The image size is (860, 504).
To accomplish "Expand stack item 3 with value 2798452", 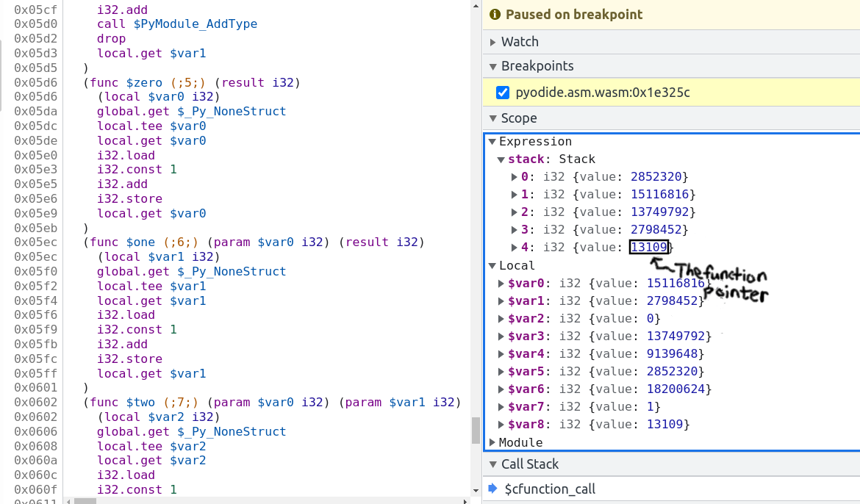I will 514,230.
